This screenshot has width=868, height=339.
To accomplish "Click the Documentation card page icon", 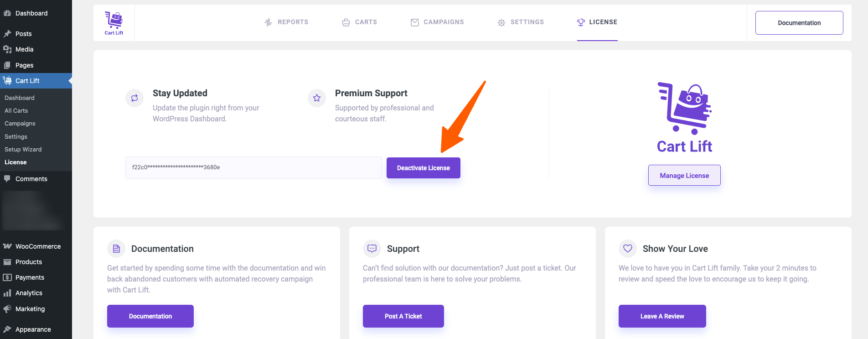I will tap(116, 249).
